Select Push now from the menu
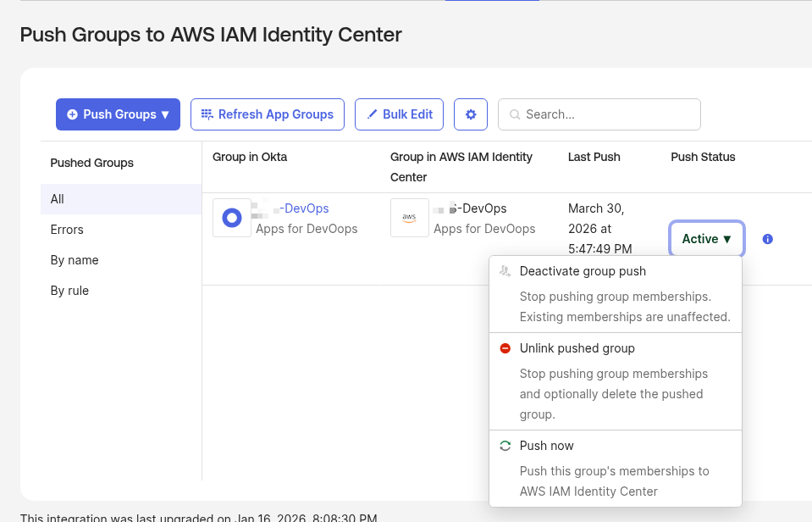 coord(547,446)
